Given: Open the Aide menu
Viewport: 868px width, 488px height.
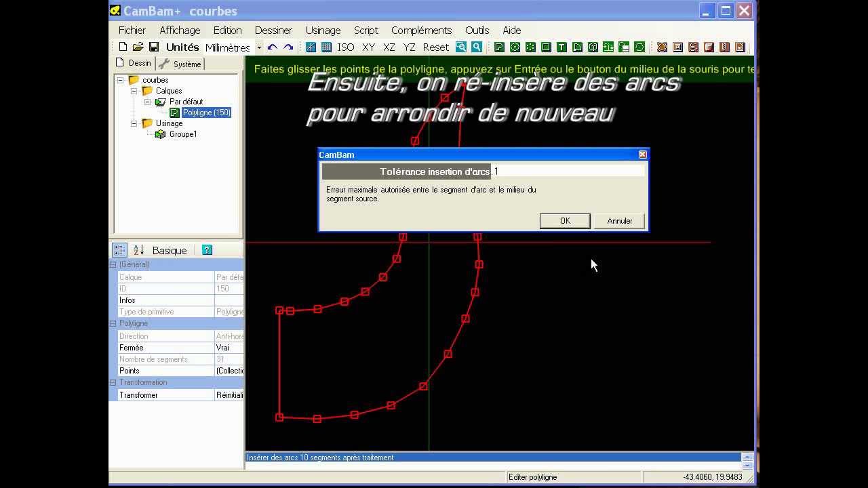Looking at the screenshot, I should tap(512, 30).
